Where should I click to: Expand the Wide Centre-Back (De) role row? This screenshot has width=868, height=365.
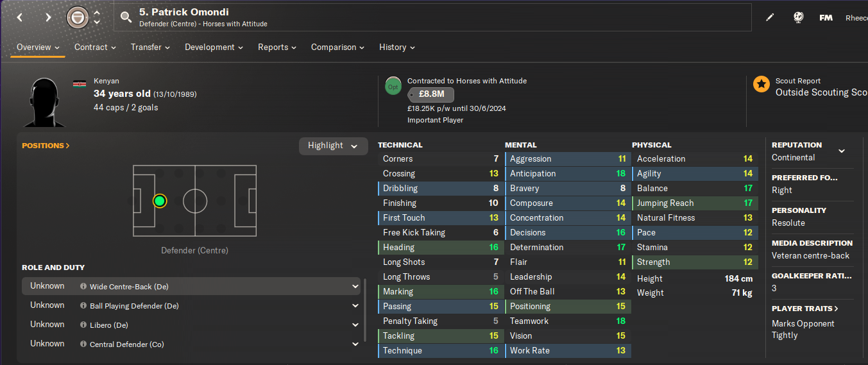[x=355, y=287]
